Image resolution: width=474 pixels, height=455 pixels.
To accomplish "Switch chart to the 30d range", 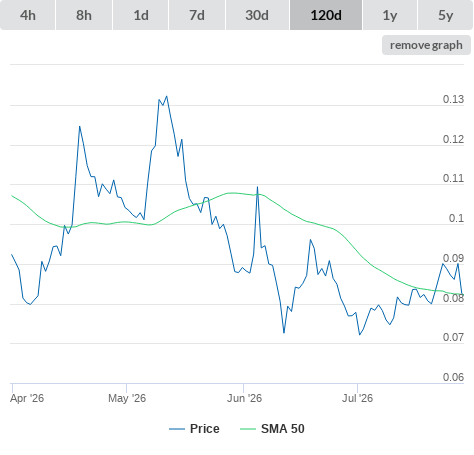I will point(257,15).
